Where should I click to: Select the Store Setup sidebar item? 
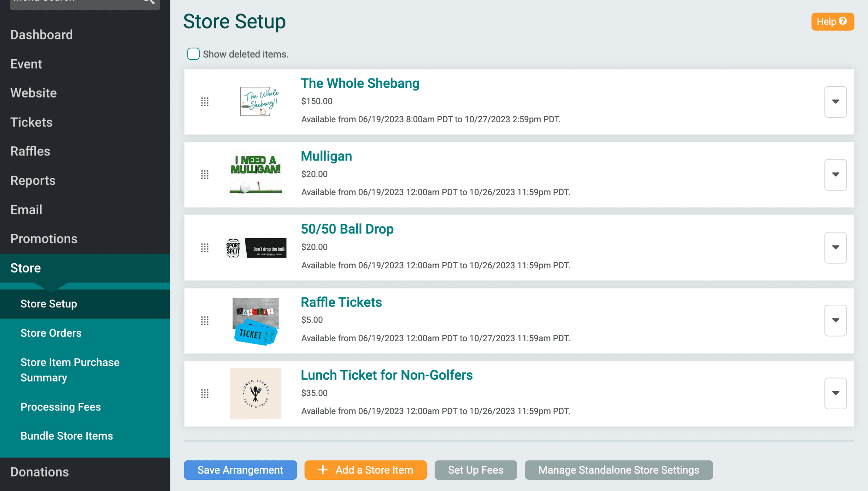(x=49, y=304)
